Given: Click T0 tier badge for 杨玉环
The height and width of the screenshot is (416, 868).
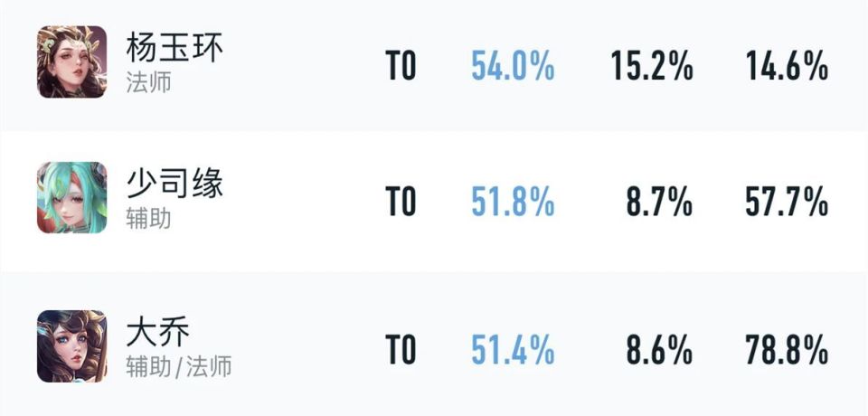Looking at the screenshot, I should pos(401,65).
